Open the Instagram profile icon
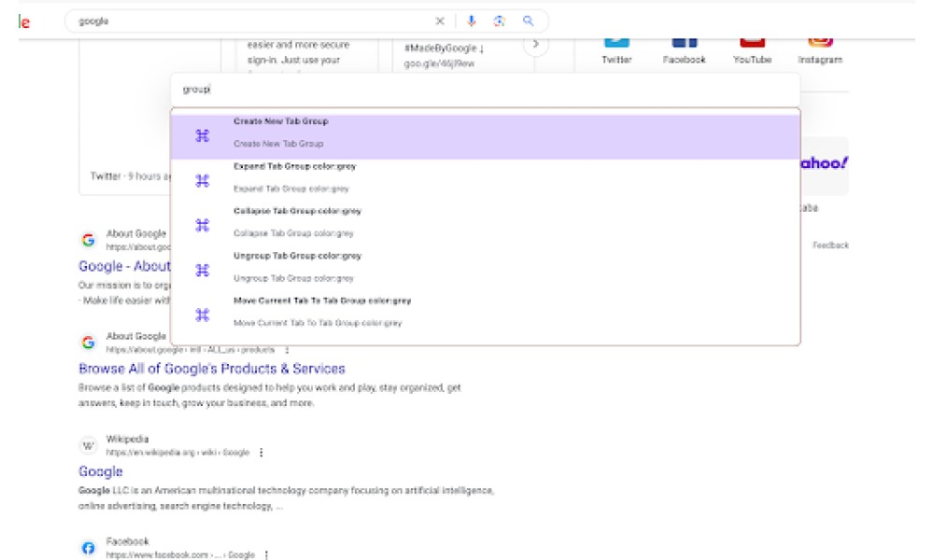This screenshot has width=934, height=560. [x=820, y=42]
